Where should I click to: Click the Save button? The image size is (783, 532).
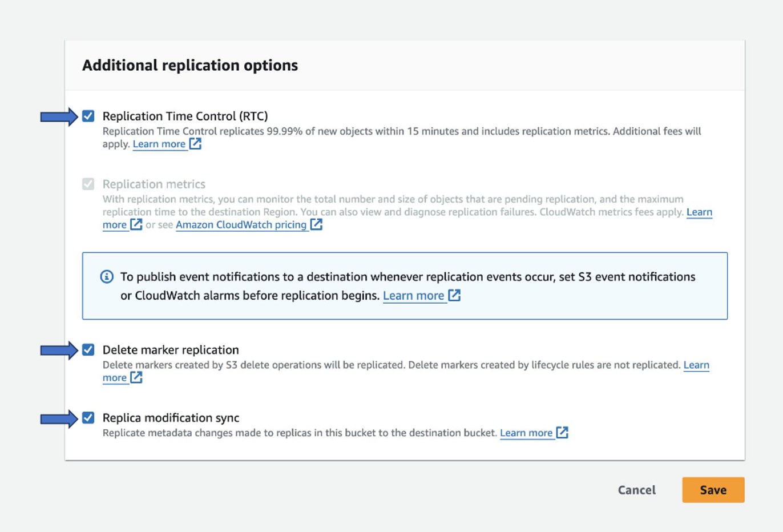pos(713,490)
